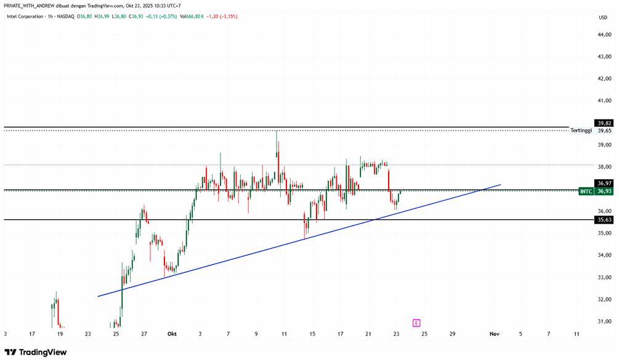The height and width of the screenshot is (364, 619).
Task: Click the Tertinggi high price label
Action: (x=581, y=131)
